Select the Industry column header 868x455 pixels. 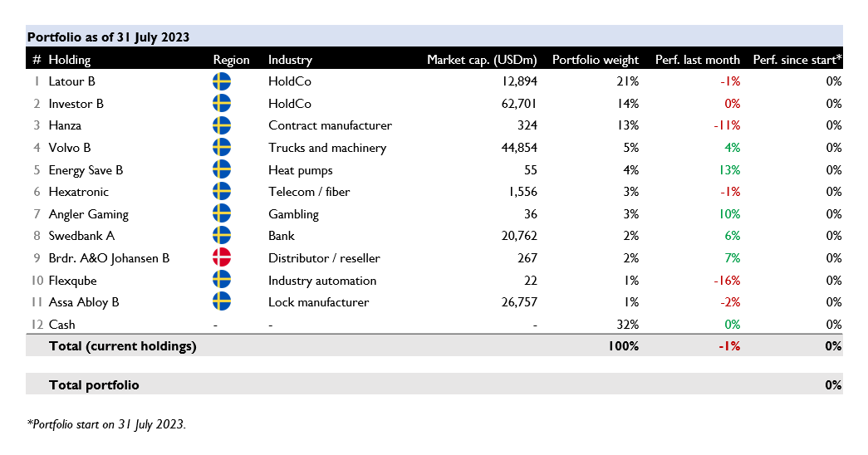(x=290, y=60)
